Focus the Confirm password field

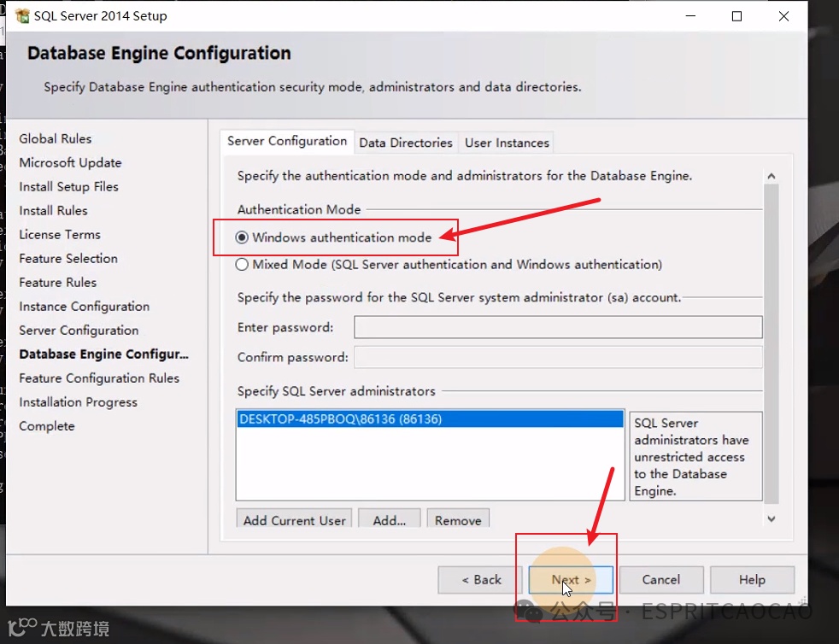click(x=558, y=357)
